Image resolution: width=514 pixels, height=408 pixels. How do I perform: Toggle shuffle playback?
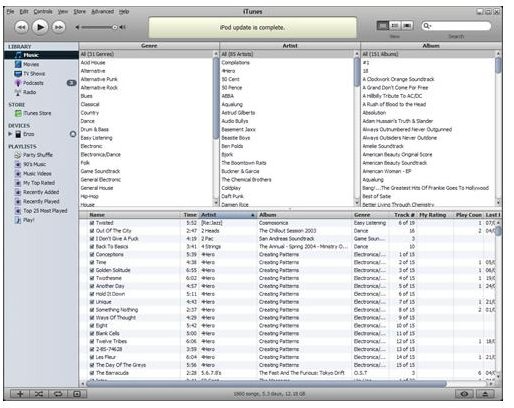click(x=39, y=394)
